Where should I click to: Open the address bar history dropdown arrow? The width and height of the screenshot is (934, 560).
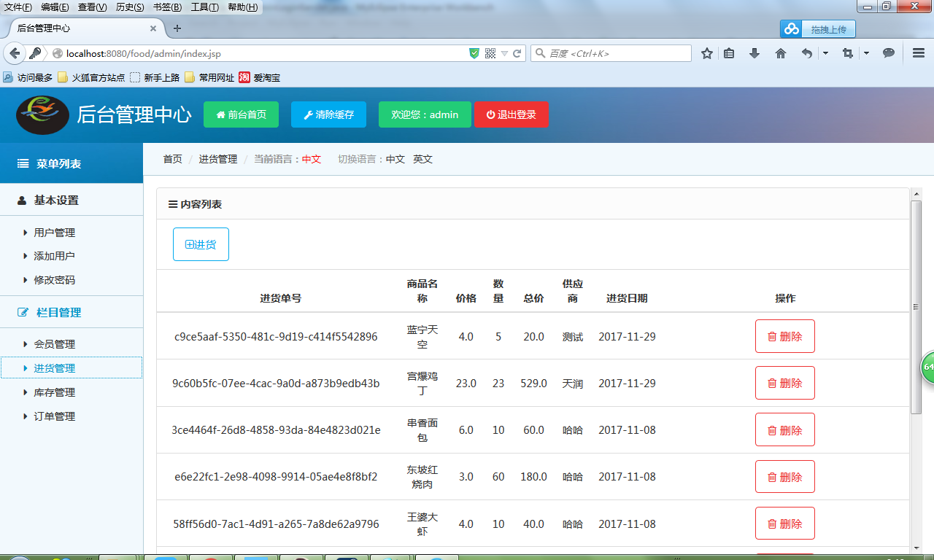[503, 53]
